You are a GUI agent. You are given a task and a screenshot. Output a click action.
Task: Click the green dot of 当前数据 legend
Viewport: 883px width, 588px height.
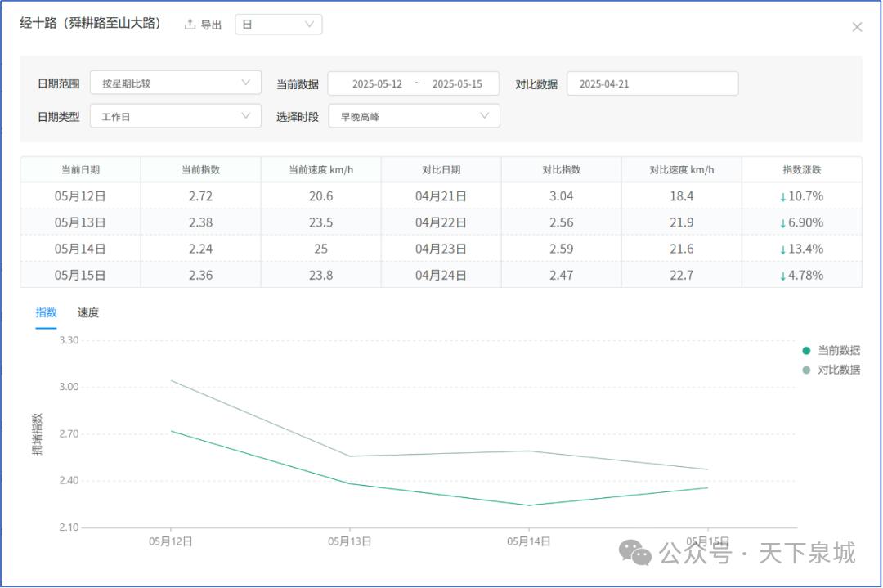point(806,351)
